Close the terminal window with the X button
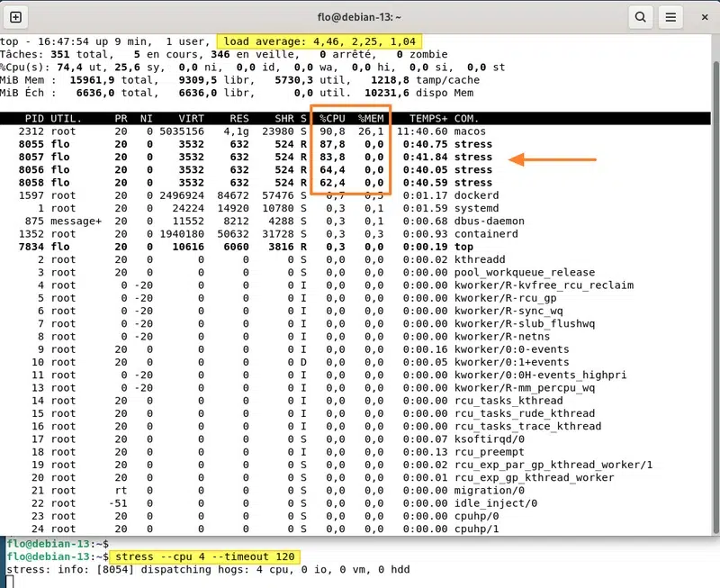The height and width of the screenshot is (588, 720). coord(703,17)
